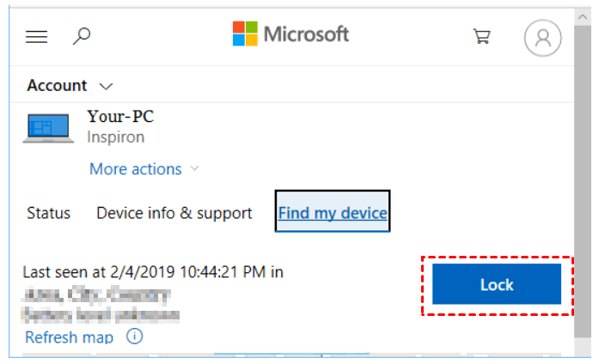Viewport: 599px width, 364px height.
Task: Open the hamburger navigation menu
Action: 36,37
